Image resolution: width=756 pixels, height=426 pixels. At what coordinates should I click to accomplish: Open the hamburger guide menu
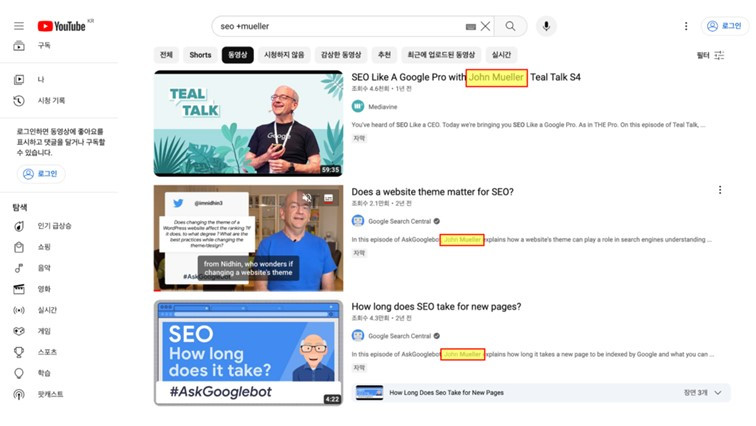pos(19,26)
